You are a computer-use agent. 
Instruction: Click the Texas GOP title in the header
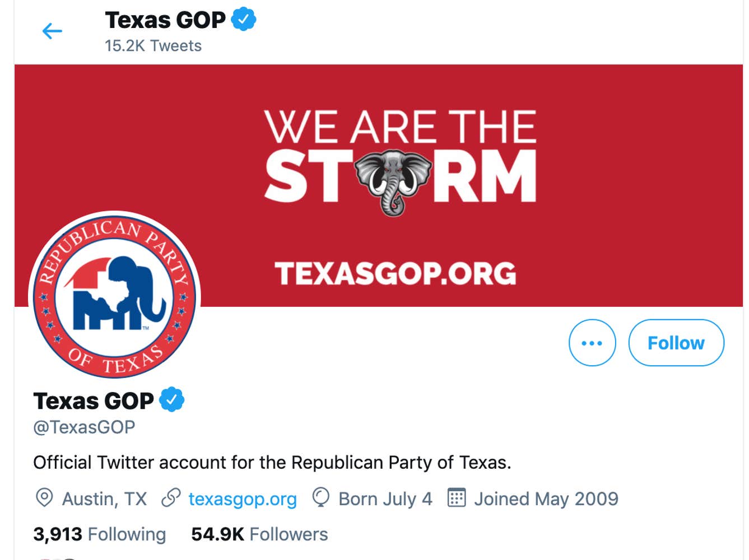(x=165, y=20)
